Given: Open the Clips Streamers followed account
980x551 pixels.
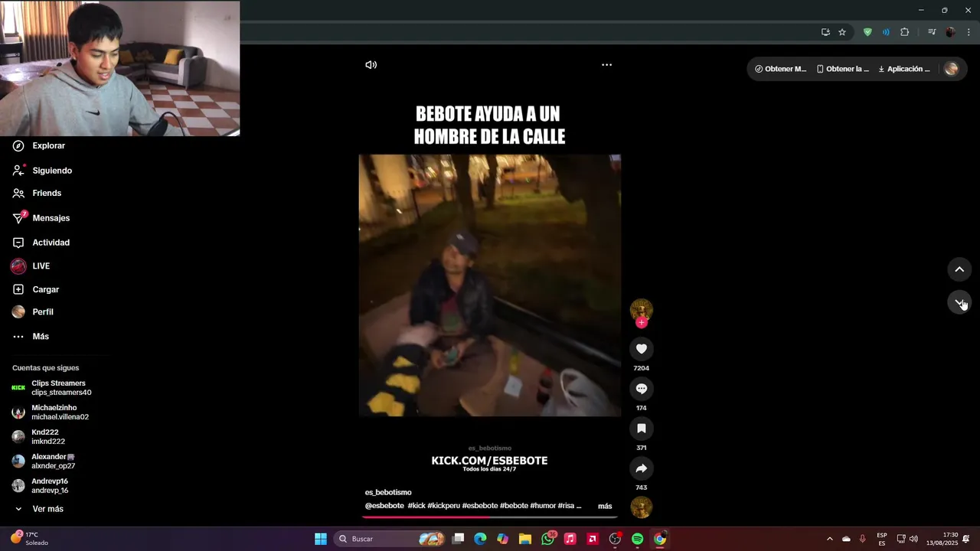Looking at the screenshot, I should tap(51, 388).
